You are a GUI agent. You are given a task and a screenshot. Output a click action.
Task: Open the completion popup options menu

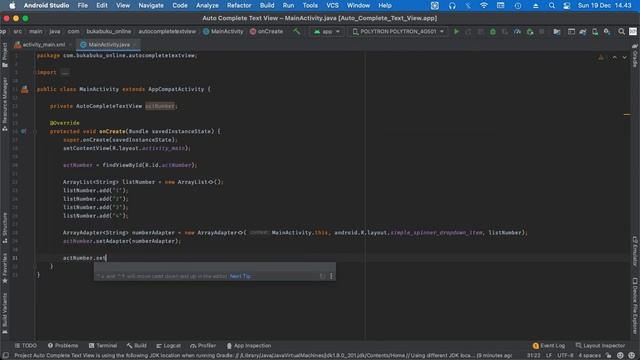(x=331, y=276)
